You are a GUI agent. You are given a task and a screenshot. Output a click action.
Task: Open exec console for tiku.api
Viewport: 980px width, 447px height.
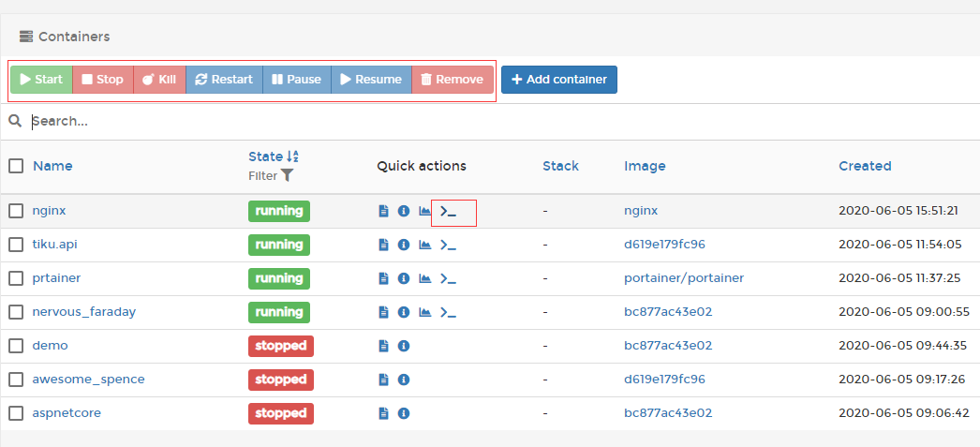click(448, 246)
